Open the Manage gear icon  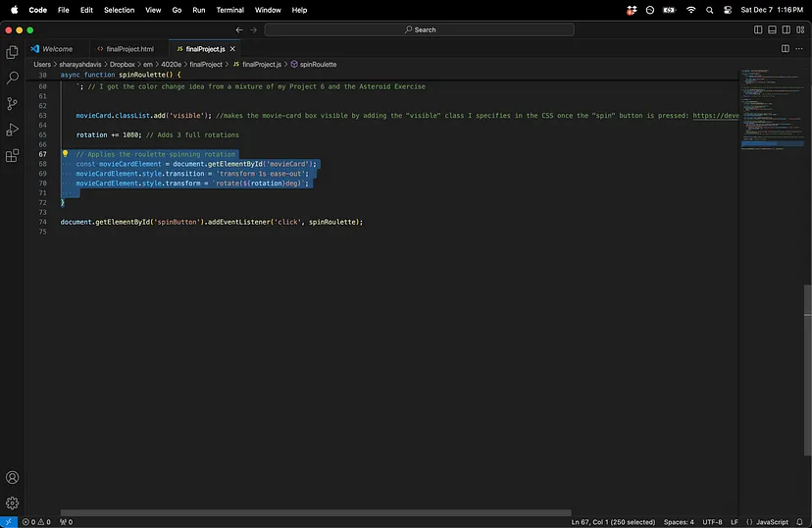click(13, 502)
